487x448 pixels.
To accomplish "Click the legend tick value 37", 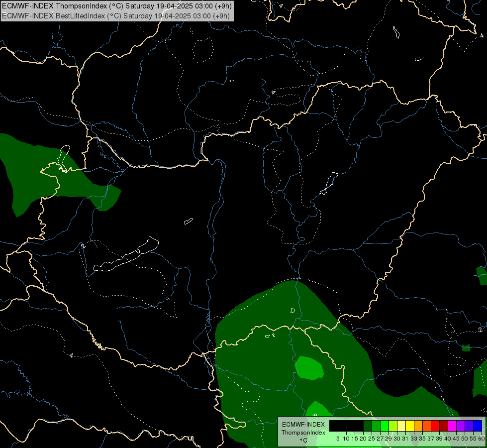I will coord(431,439).
